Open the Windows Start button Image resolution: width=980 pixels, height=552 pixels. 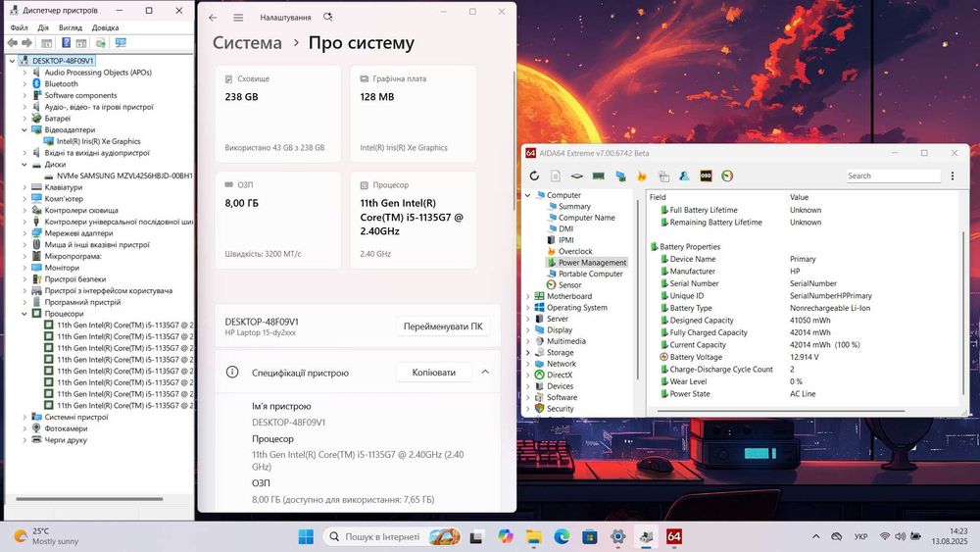(x=306, y=536)
